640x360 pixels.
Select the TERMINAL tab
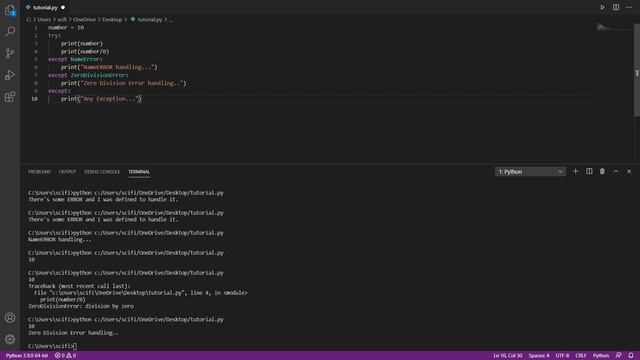[139, 172]
